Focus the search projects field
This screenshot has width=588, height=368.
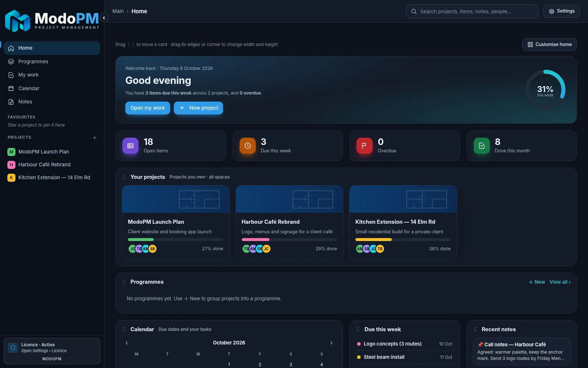pos(472,11)
